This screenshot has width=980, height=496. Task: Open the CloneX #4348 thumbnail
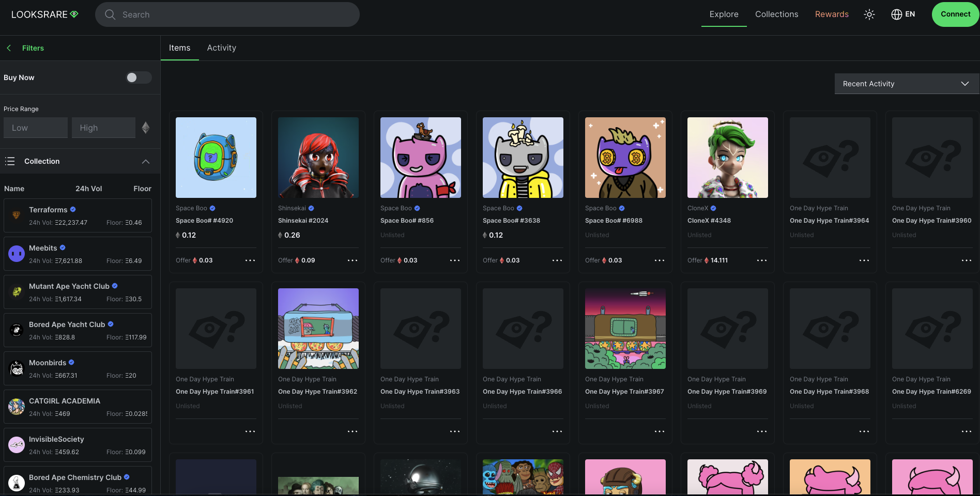(728, 158)
